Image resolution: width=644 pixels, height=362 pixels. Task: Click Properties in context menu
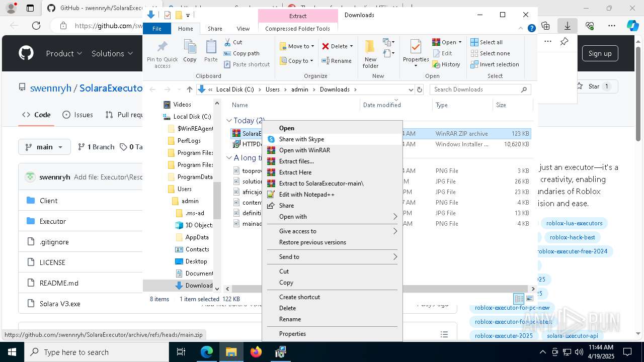(332, 334)
